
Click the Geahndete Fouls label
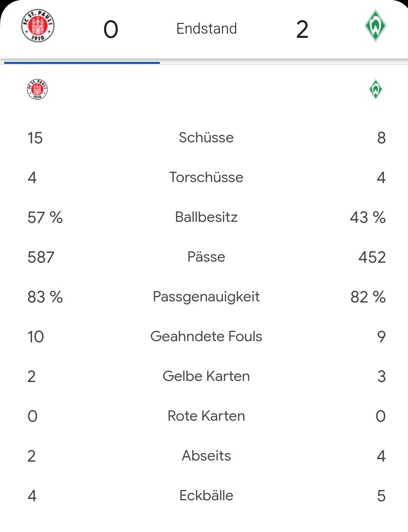coord(206,337)
